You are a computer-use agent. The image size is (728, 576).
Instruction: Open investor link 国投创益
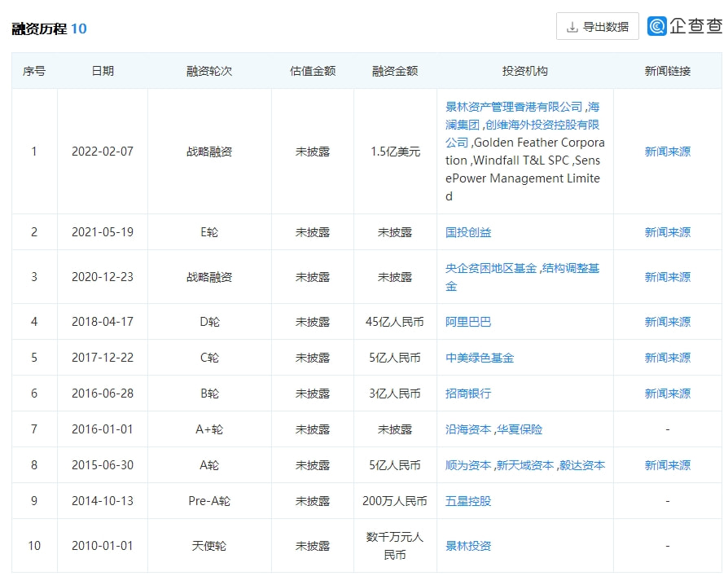tap(468, 232)
